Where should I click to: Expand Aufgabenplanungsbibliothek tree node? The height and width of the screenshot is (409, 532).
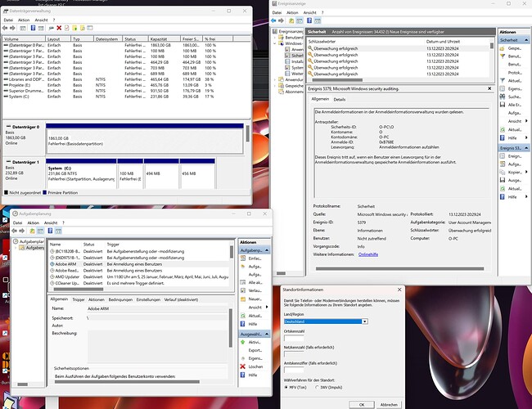tap(15, 249)
